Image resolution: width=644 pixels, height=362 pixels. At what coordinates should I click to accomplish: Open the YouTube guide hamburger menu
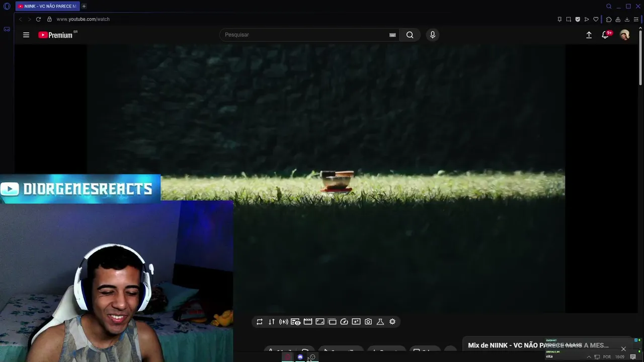(26, 35)
